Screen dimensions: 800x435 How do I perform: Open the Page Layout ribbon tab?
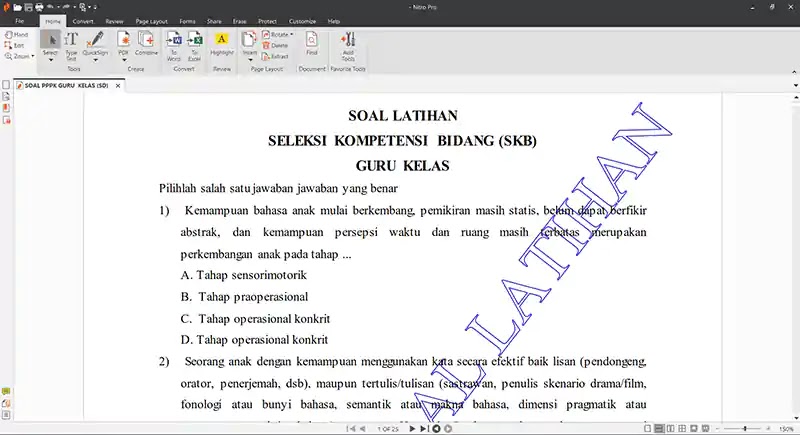[x=152, y=21]
